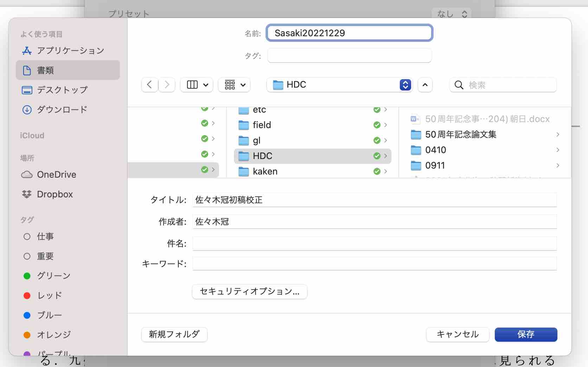Image resolution: width=588 pixels, height=367 pixels.
Task: Open the kaken folder
Action: pos(265,171)
